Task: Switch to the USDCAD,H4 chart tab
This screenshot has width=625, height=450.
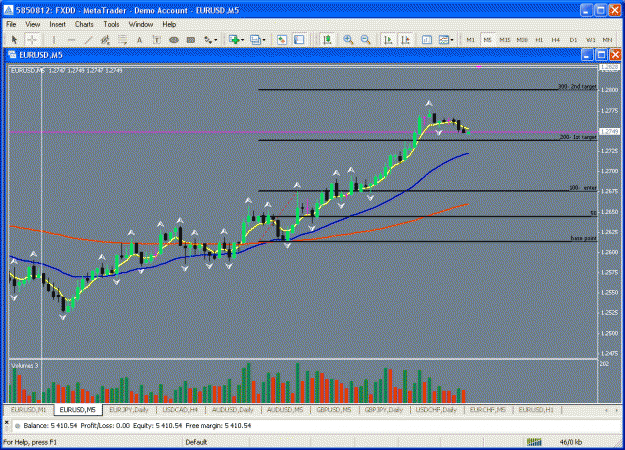Action: point(180,410)
